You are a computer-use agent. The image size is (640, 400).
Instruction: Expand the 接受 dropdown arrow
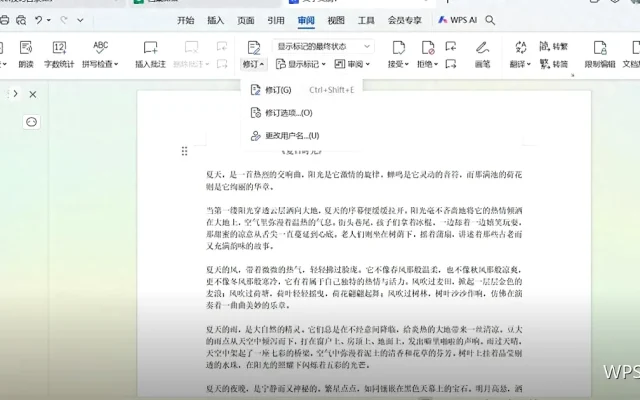(x=407, y=64)
